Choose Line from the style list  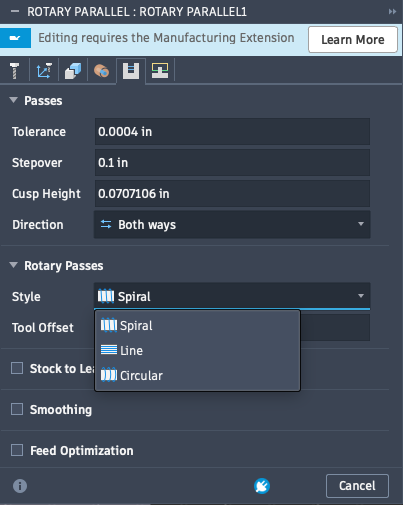click(x=197, y=350)
